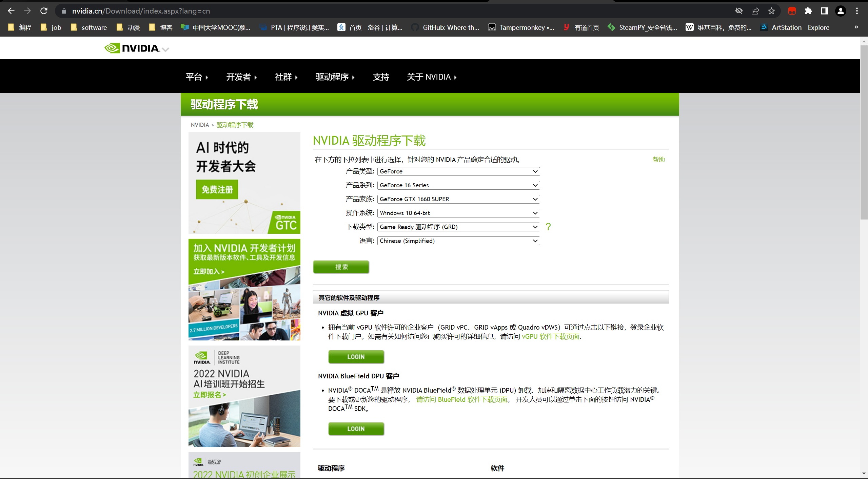Click the scrollbar down arrow
Viewport: 868px width, 479px height.
pyautogui.click(x=864, y=474)
